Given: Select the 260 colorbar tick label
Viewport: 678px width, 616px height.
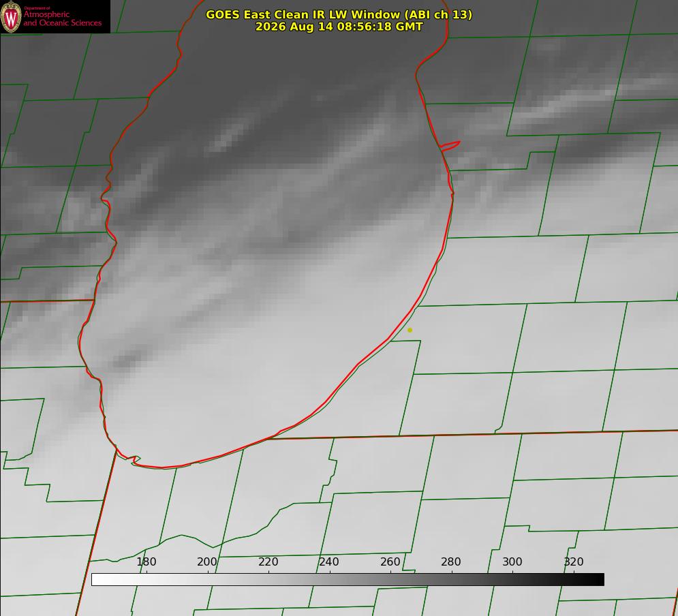Looking at the screenshot, I should pos(390,561).
